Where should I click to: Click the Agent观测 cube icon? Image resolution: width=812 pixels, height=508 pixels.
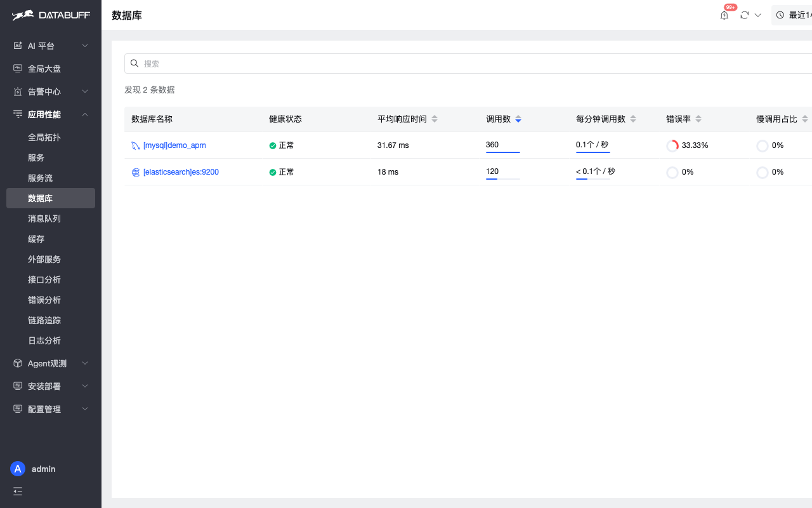tap(18, 363)
